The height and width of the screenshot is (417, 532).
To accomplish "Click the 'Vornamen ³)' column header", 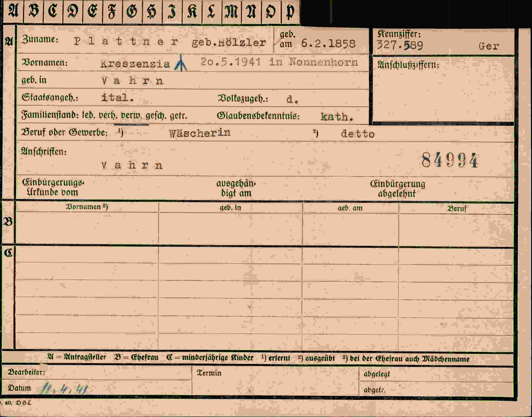I will tap(87, 207).
